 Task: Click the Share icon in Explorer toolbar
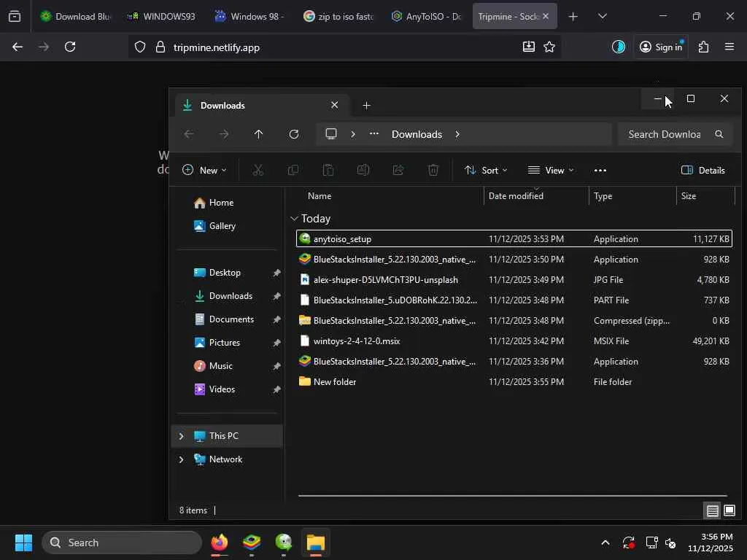pyautogui.click(x=398, y=170)
